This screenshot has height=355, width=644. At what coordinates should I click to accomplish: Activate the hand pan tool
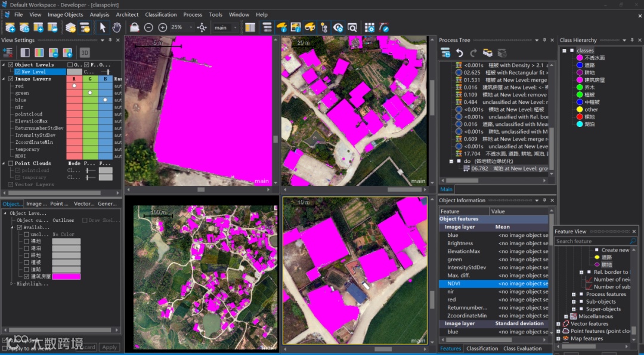point(117,27)
